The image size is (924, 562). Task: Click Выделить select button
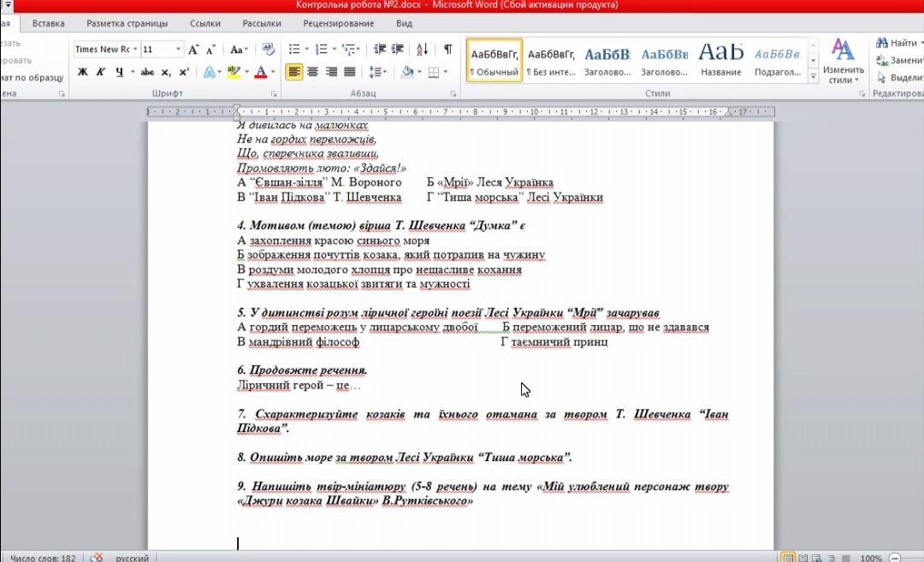[900, 77]
